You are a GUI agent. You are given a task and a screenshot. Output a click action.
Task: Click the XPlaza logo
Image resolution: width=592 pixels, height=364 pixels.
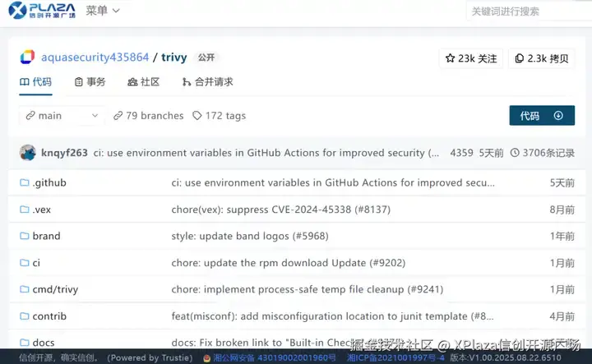[42, 10]
